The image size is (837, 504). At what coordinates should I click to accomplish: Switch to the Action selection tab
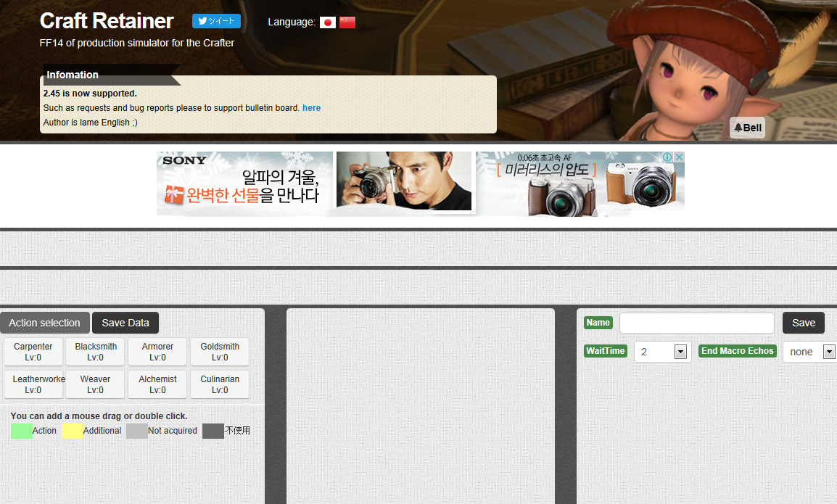[x=45, y=323]
